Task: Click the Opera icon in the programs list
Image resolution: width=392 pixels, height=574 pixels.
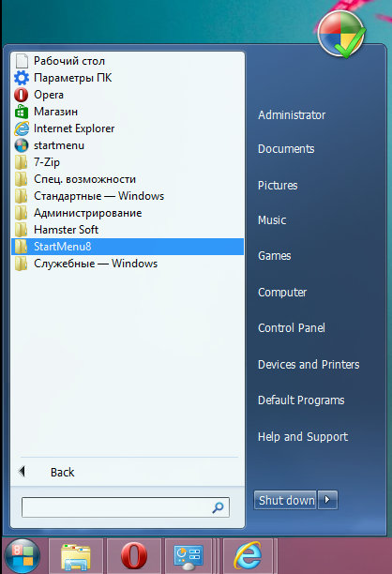Action: click(x=21, y=95)
